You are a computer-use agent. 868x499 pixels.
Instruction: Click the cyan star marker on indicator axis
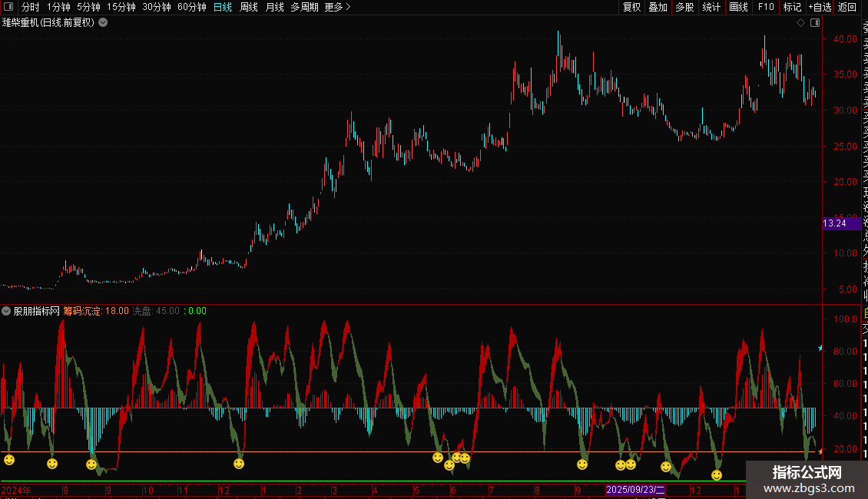pos(820,348)
